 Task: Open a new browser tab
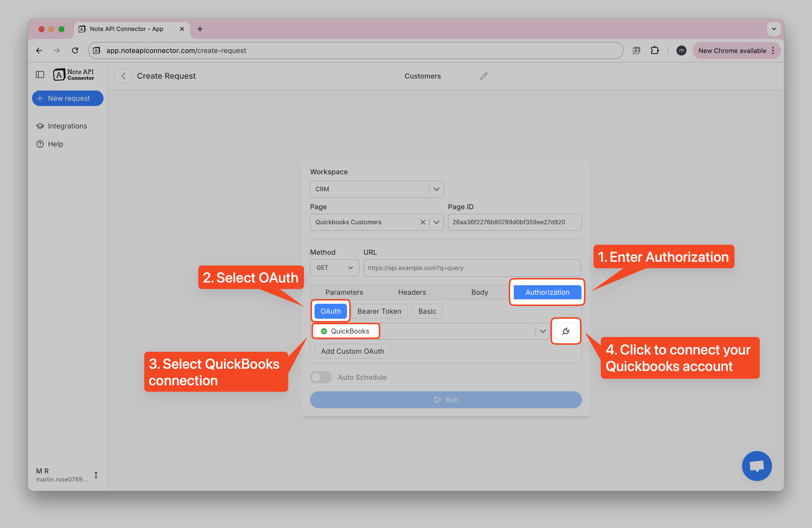[x=200, y=29]
